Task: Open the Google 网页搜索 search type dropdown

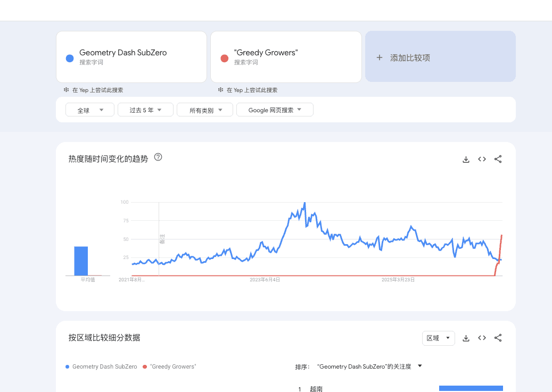Action: pyautogui.click(x=275, y=110)
